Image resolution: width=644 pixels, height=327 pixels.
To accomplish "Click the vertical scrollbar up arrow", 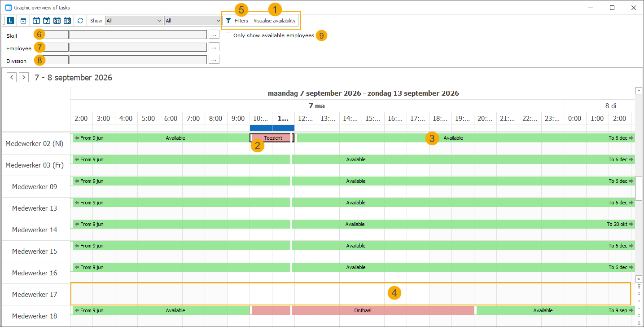I will click(639, 91).
